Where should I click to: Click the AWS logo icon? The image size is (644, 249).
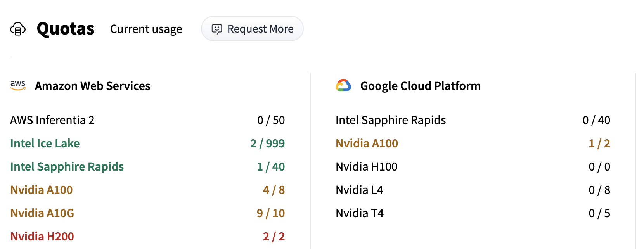18,85
